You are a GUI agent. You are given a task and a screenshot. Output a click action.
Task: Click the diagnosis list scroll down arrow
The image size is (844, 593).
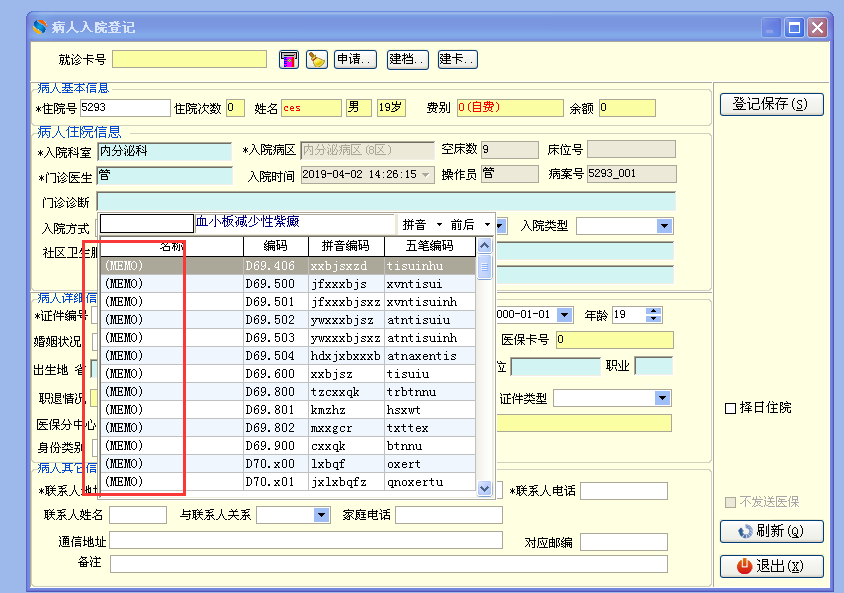484,489
